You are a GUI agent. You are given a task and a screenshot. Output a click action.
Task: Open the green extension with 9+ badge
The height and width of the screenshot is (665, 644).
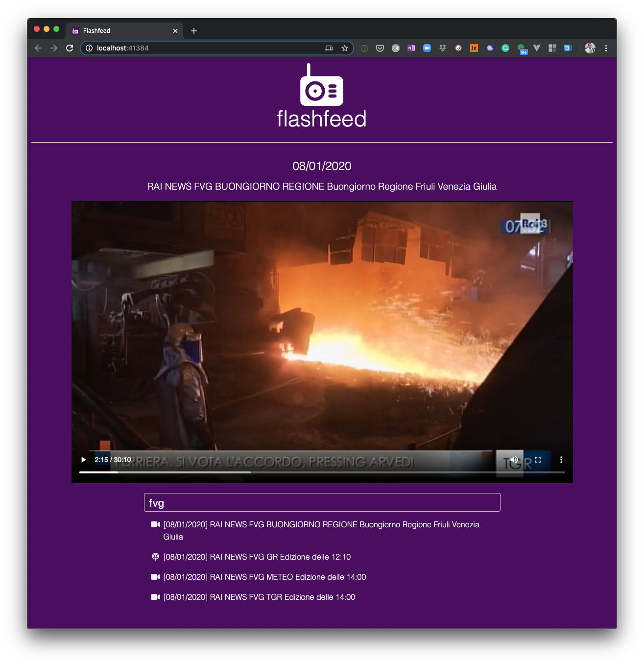tap(522, 49)
